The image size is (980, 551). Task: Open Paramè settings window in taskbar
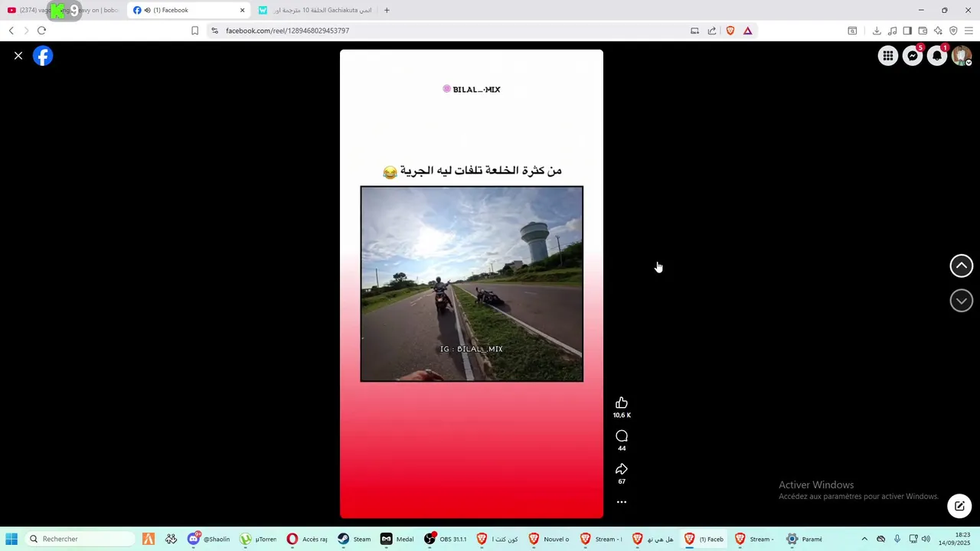[x=805, y=539]
